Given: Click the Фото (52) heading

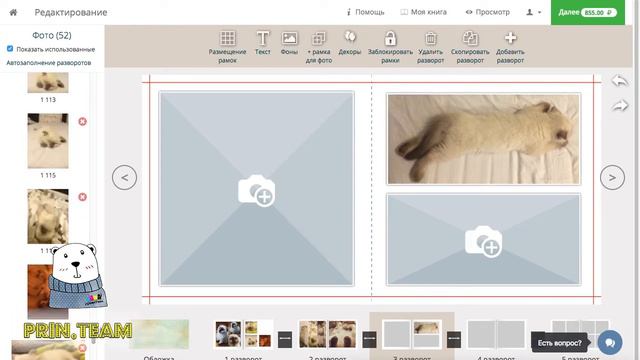Looking at the screenshot, I should (x=52, y=36).
